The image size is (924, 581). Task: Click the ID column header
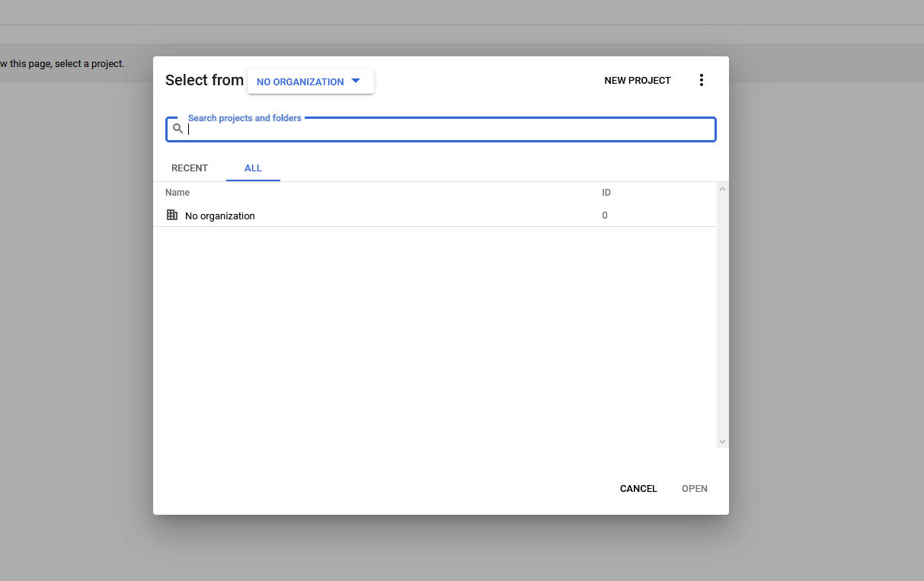[x=606, y=193]
